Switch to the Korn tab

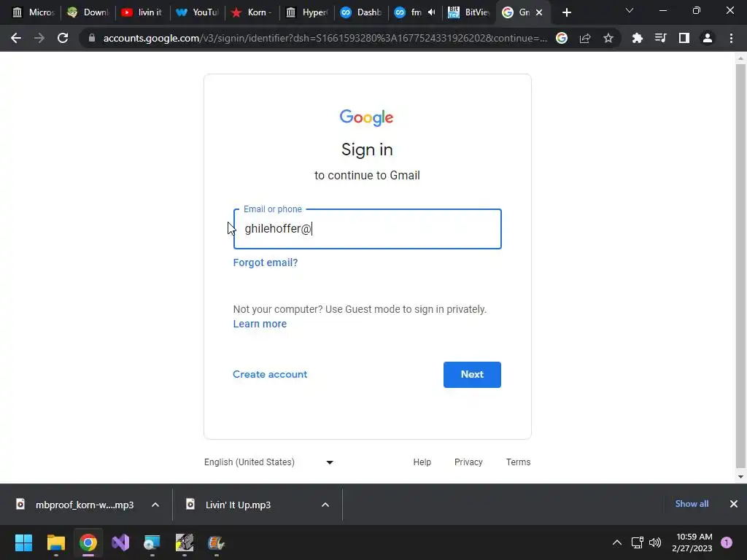point(252,12)
